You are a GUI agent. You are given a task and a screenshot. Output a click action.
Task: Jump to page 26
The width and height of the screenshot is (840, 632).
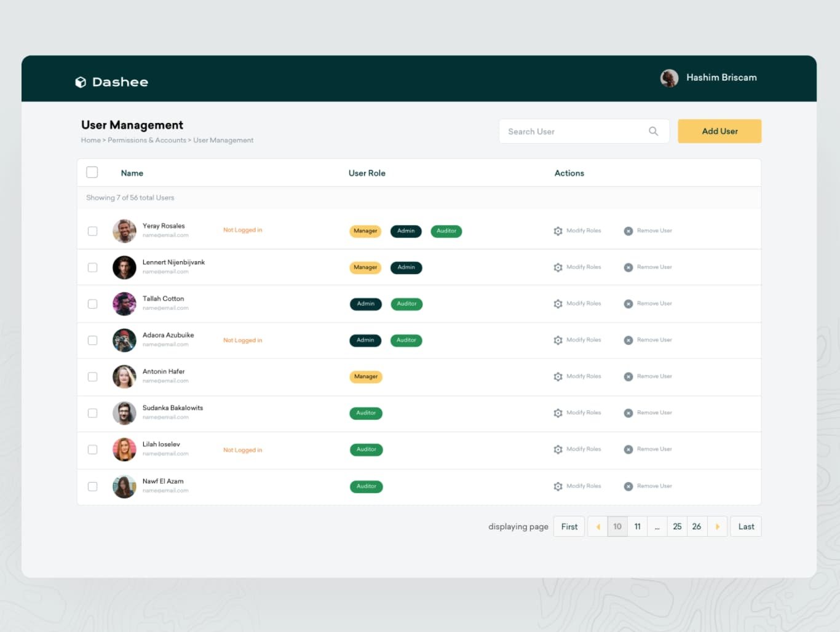click(696, 527)
